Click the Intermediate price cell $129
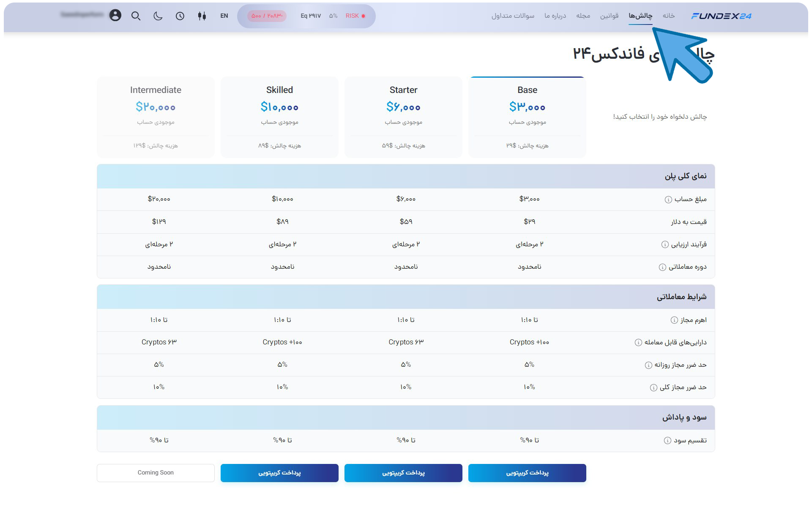The width and height of the screenshot is (812, 510). pyautogui.click(x=159, y=221)
